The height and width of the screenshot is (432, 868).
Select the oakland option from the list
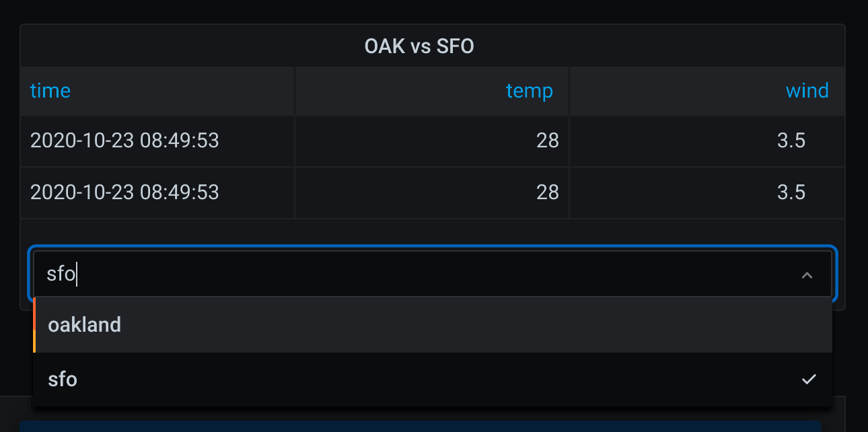point(85,325)
